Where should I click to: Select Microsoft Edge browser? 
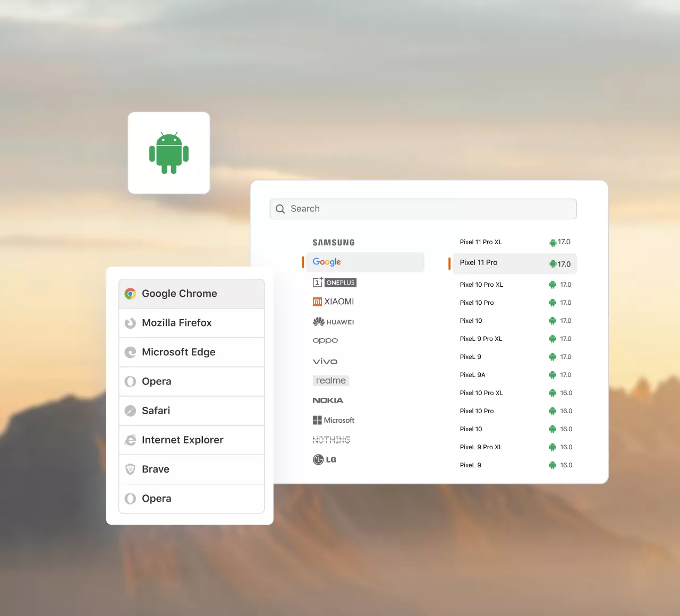pyautogui.click(x=191, y=352)
